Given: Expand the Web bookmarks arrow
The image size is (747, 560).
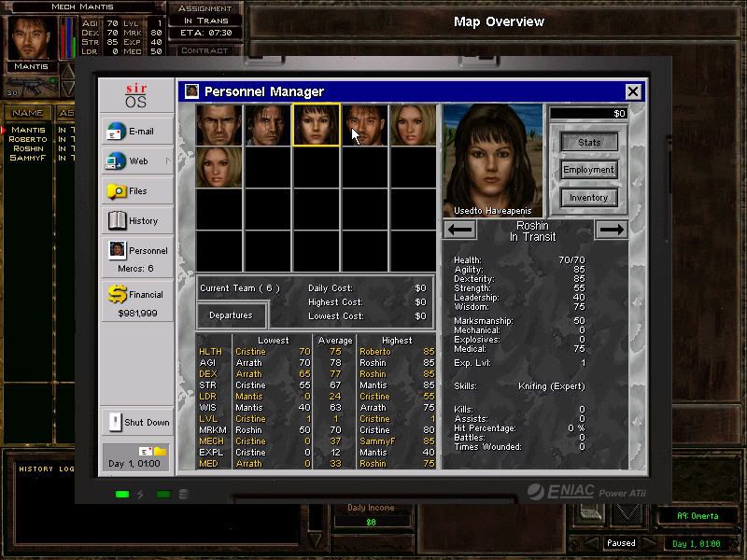Looking at the screenshot, I should (168, 161).
